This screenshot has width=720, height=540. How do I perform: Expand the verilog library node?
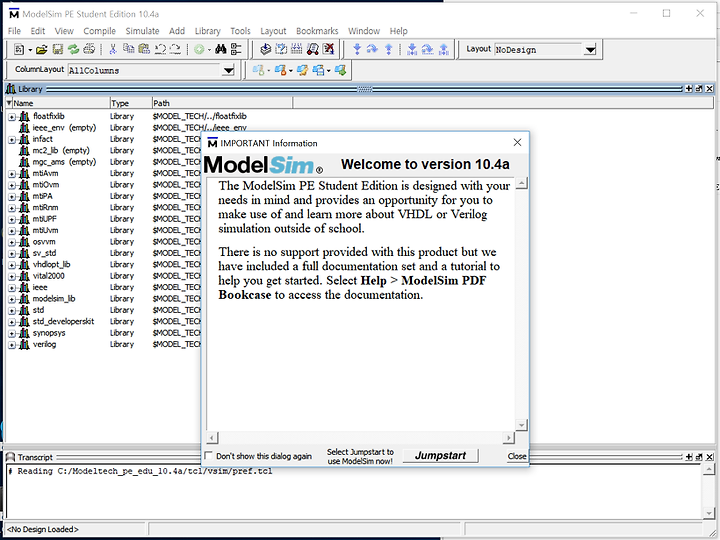pyautogui.click(x=12, y=345)
